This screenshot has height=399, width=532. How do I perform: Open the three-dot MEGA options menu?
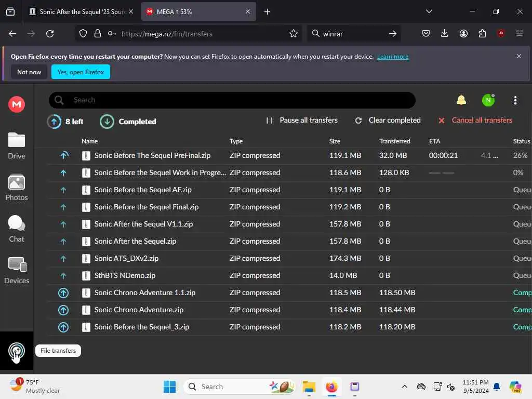click(515, 100)
